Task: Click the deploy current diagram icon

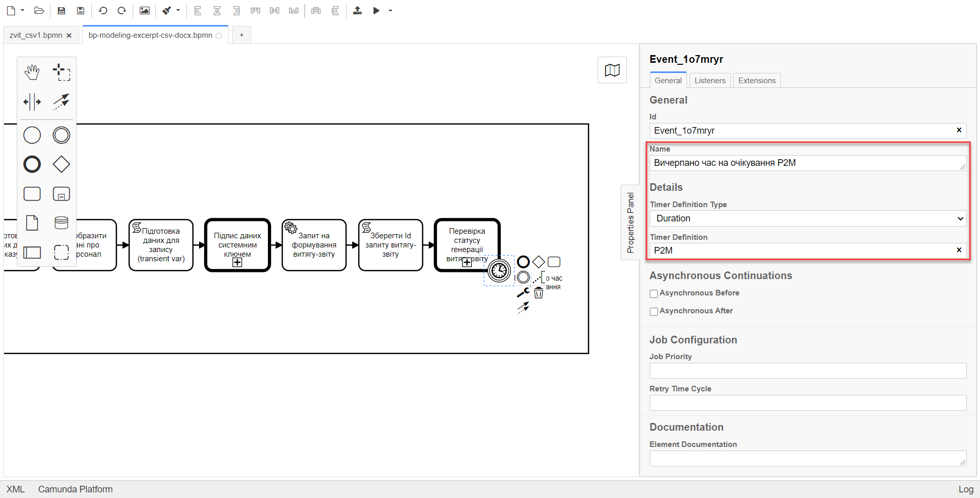Action: click(x=357, y=10)
